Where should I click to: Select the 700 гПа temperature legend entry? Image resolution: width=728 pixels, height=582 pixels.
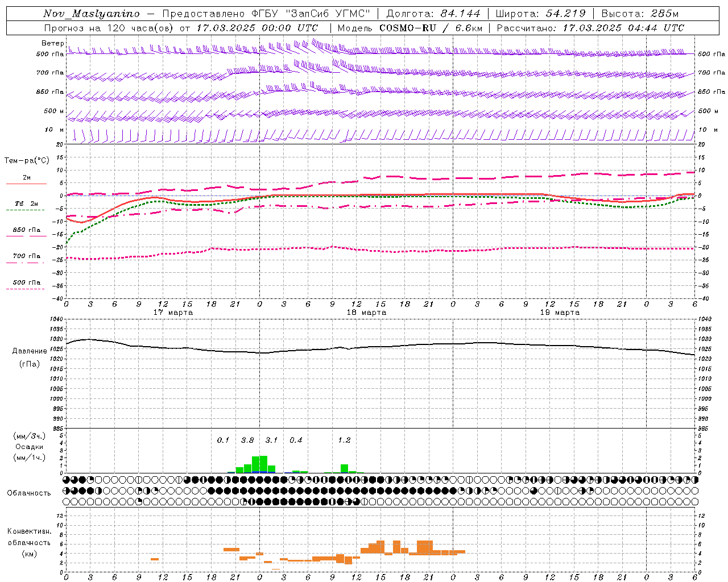pyautogui.click(x=27, y=256)
